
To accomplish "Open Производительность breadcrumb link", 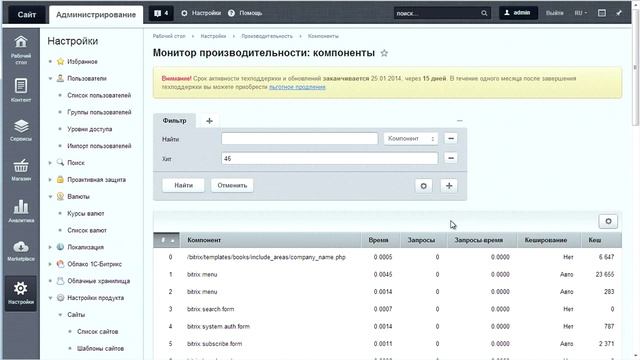I will pos(267,36).
